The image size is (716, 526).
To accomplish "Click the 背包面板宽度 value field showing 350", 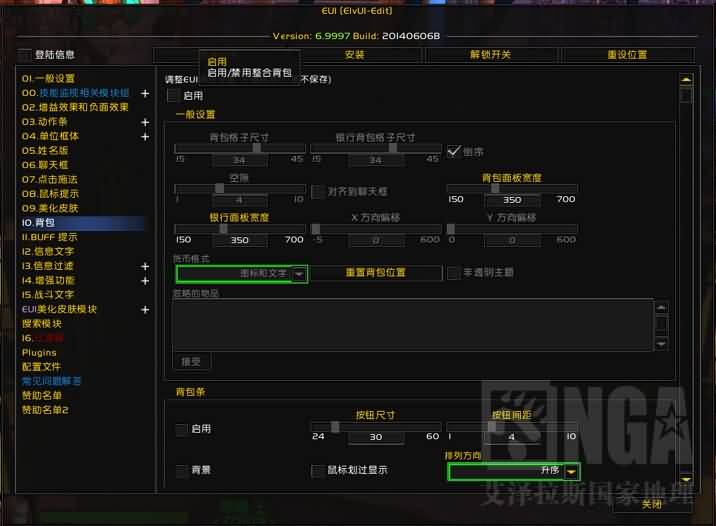I will pos(512,200).
